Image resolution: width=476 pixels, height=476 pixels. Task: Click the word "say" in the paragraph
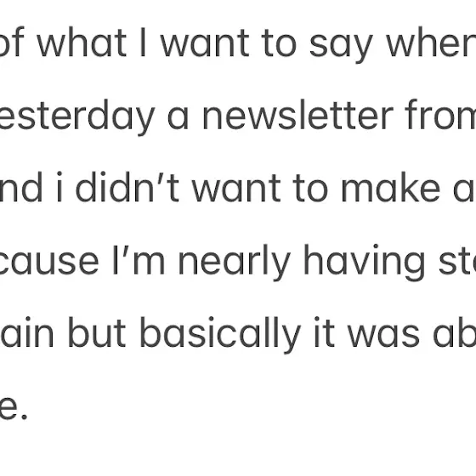point(341,46)
